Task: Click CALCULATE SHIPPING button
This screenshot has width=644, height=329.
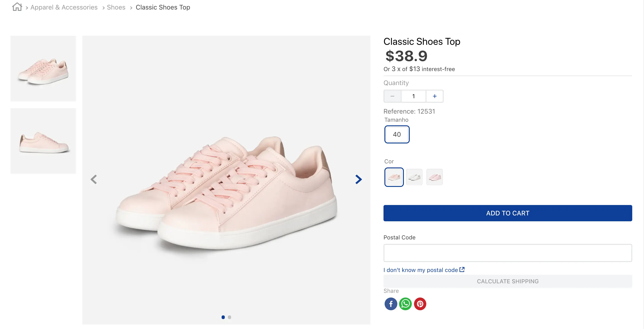Action: click(507, 281)
